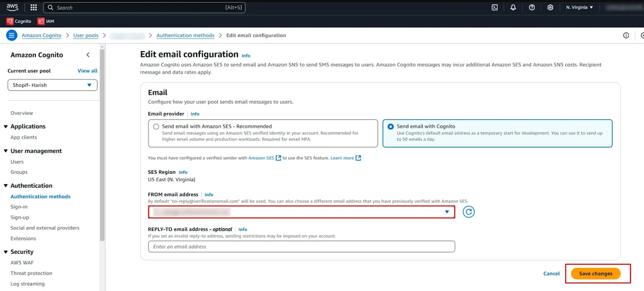Open Info link beside Email provider
Viewport: 644px width, 291px height.
tap(195, 114)
